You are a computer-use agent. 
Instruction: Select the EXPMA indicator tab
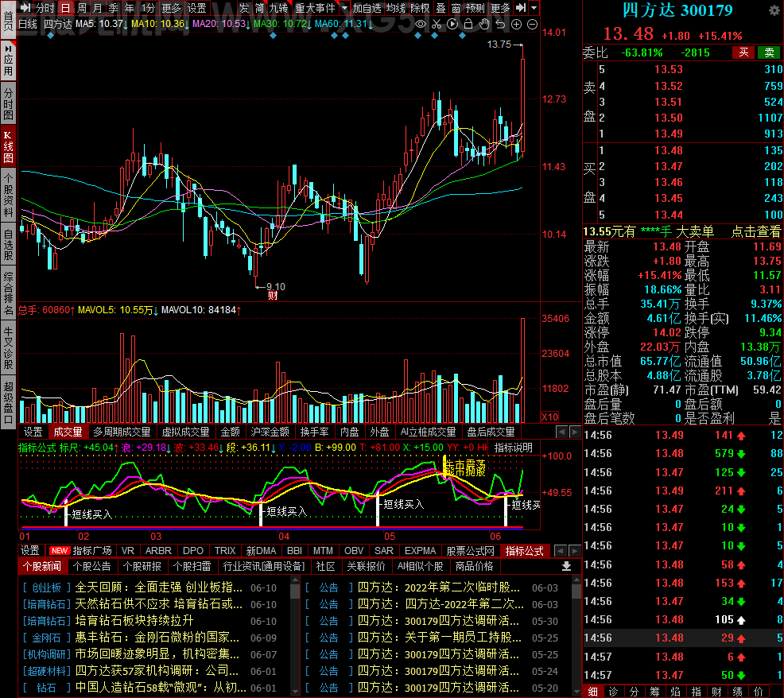point(420,550)
